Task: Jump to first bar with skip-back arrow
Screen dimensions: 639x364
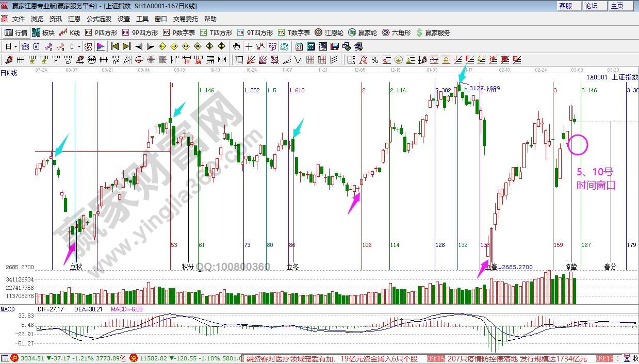Action: coord(114,46)
